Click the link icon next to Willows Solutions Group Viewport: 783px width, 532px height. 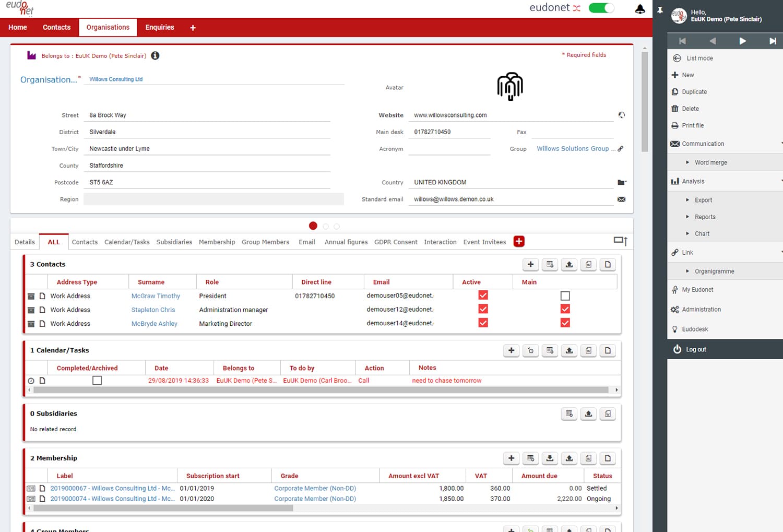tap(620, 149)
